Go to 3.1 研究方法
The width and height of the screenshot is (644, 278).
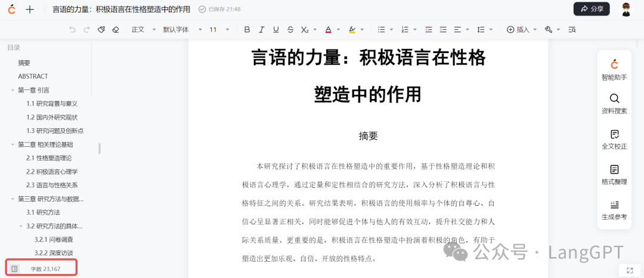(43, 213)
